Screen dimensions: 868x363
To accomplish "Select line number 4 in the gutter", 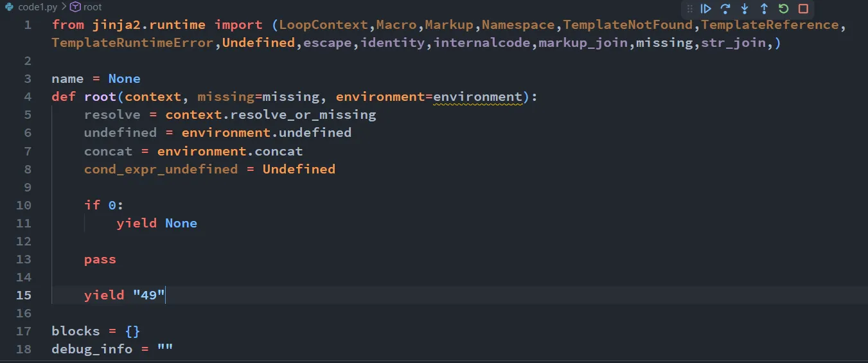I will (x=28, y=97).
